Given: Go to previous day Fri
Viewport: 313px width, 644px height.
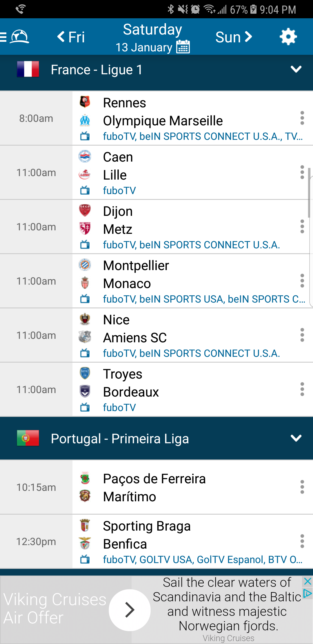Looking at the screenshot, I should point(71,37).
